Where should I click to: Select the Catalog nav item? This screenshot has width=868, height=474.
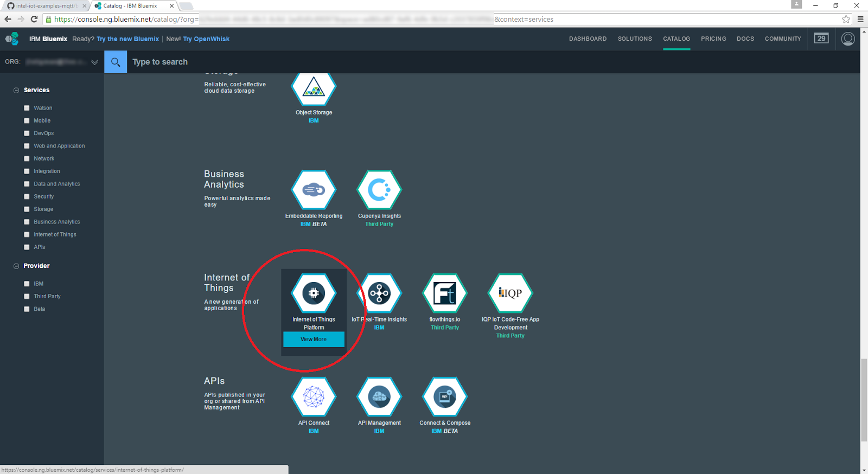(x=676, y=39)
